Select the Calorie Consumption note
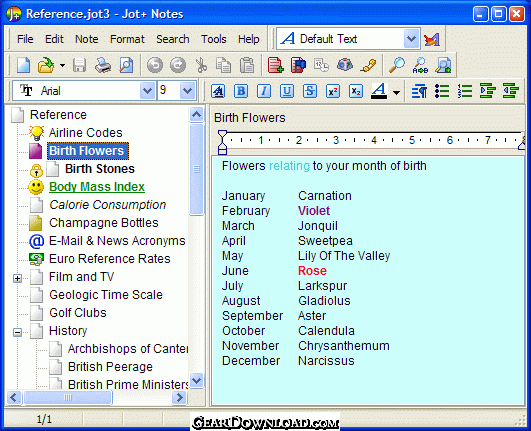Viewport: 531px width, 431px height. (108, 204)
